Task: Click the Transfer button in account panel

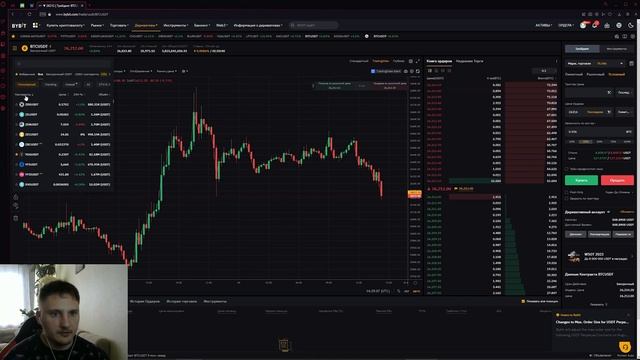Action: click(623, 234)
